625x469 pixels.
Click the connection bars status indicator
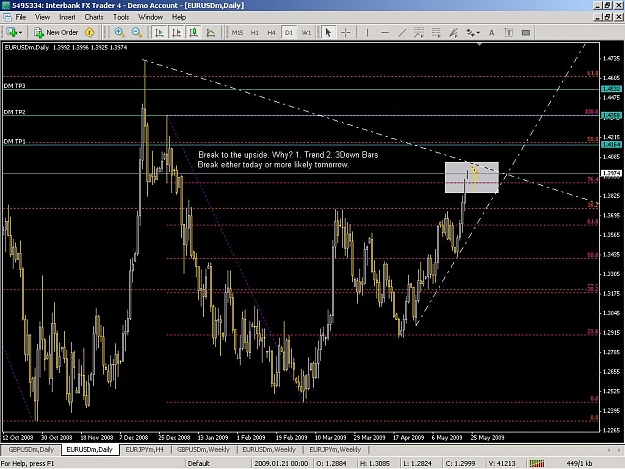[537, 463]
